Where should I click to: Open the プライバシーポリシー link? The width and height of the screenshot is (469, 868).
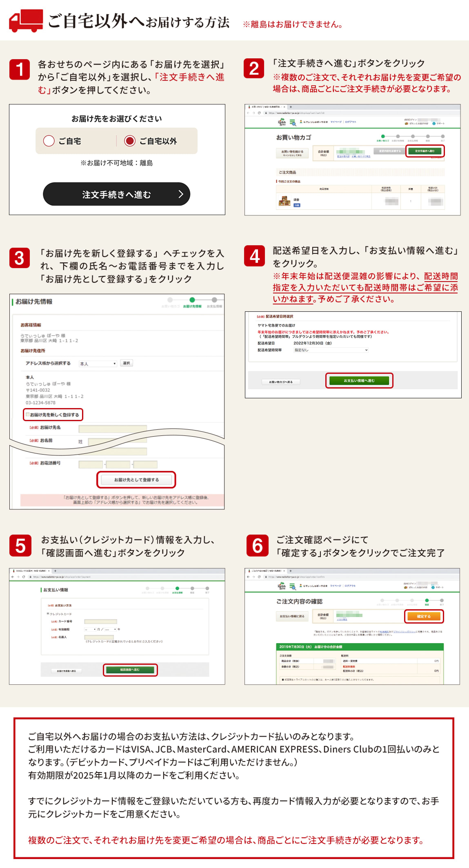[x=404, y=632]
